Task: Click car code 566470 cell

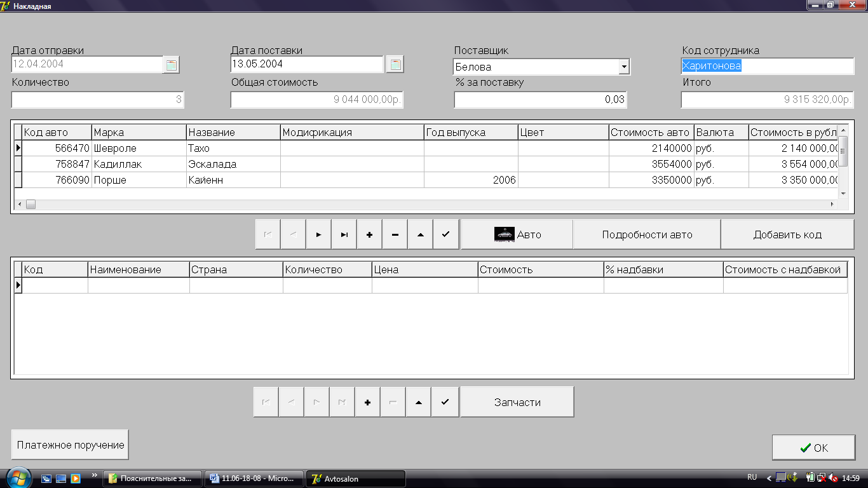Action: point(57,148)
